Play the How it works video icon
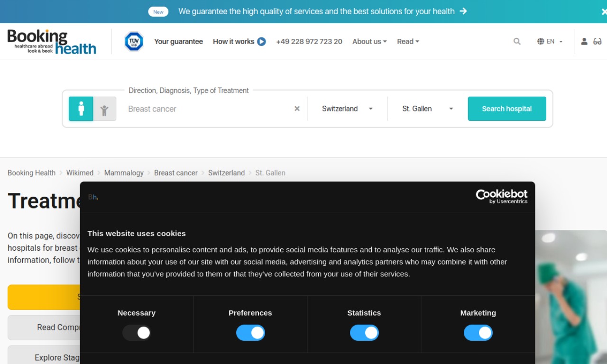 click(261, 42)
